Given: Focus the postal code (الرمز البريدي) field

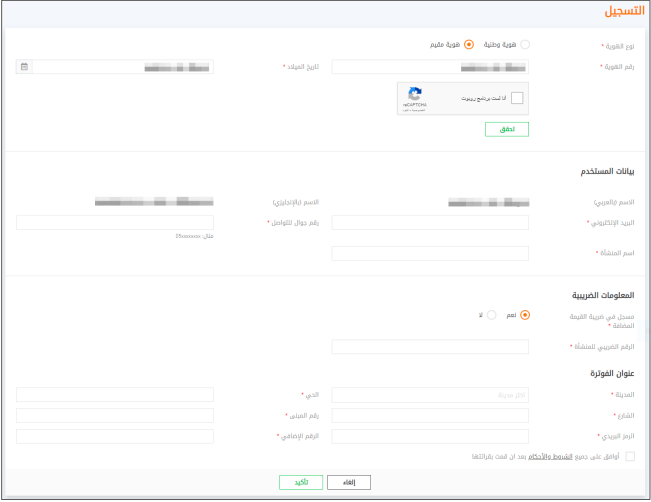Looking at the screenshot, I should (x=430, y=436).
